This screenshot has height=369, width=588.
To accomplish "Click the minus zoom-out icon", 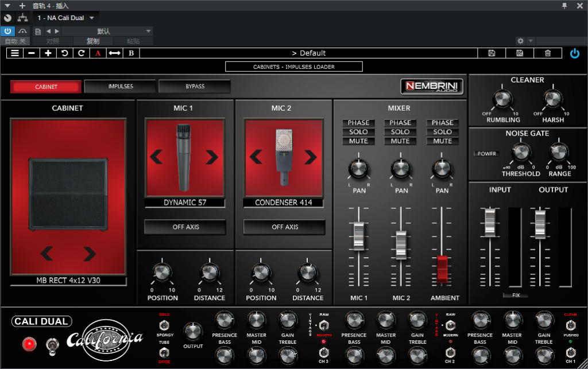I will 32,53.
